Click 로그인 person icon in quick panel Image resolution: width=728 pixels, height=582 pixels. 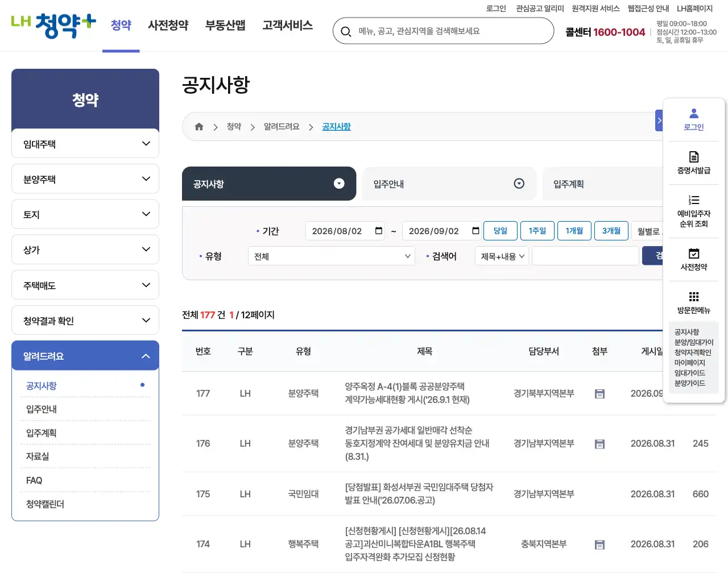coord(694,113)
